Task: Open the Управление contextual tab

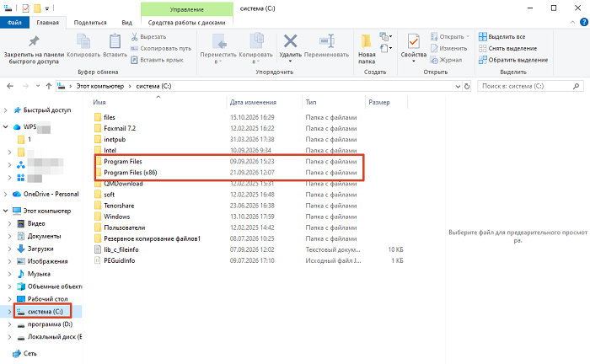Action: click(187, 9)
